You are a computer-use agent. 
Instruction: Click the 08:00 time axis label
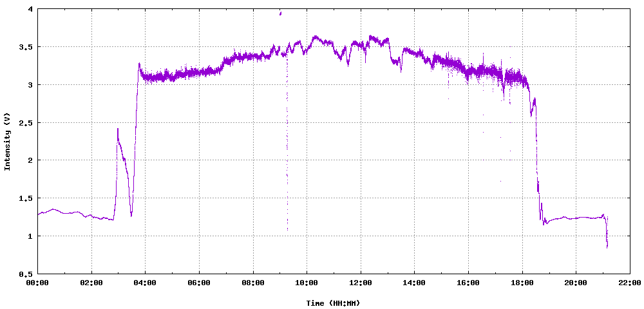coord(253,283)
